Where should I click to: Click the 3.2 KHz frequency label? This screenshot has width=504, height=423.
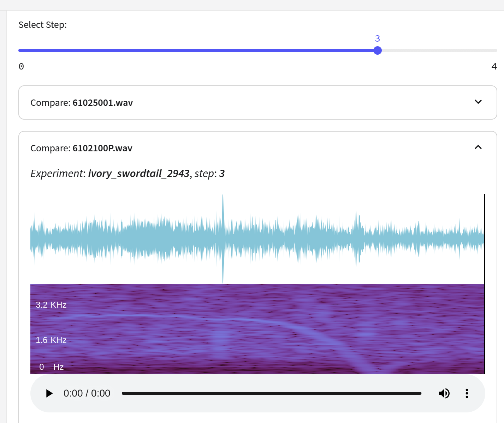click(51, 305)
